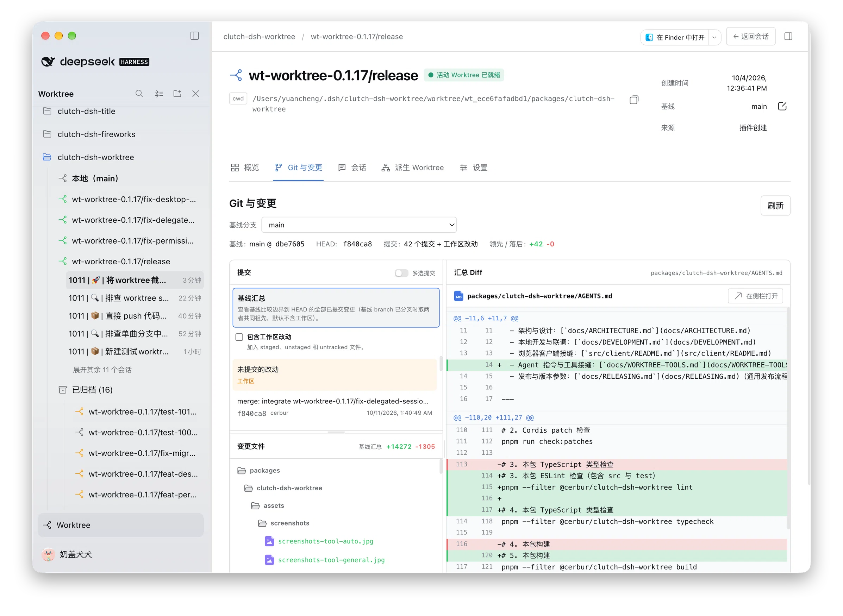Open Worktree search icon
Viewport: 843px width, 616px height.
(139, 94)
